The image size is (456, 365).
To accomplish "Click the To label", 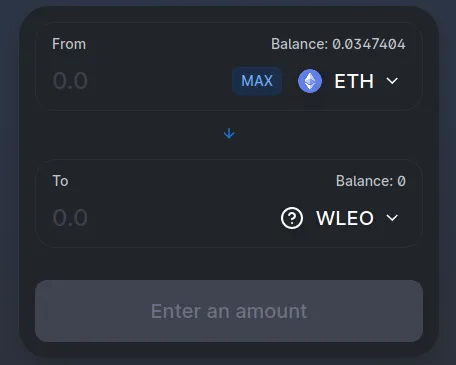I will tap(60, 181).
